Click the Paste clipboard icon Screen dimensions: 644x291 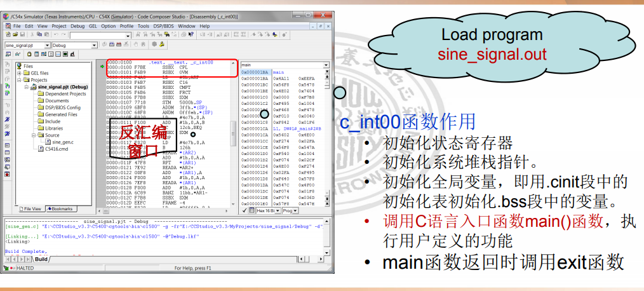coord(46,34)
